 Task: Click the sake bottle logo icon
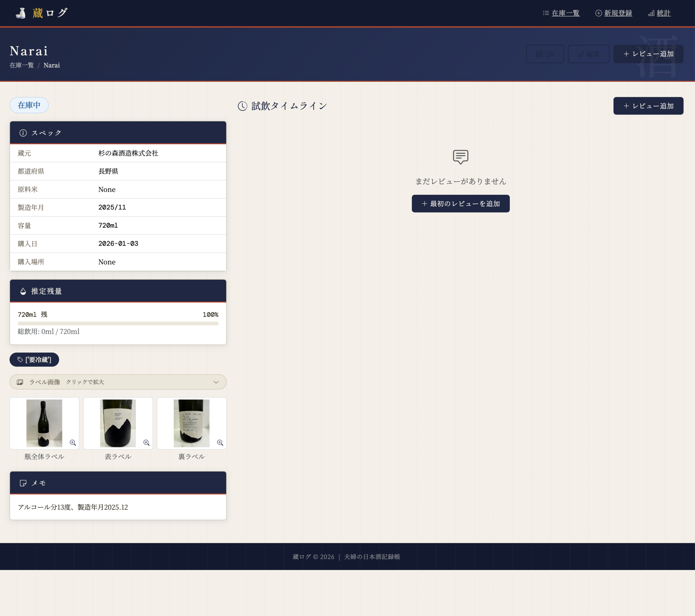click(x=21, y=13)
